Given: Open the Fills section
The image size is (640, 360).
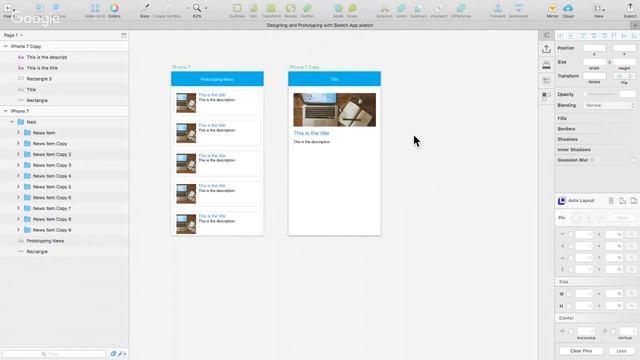Looking at the screenshot, I should 562,118.
